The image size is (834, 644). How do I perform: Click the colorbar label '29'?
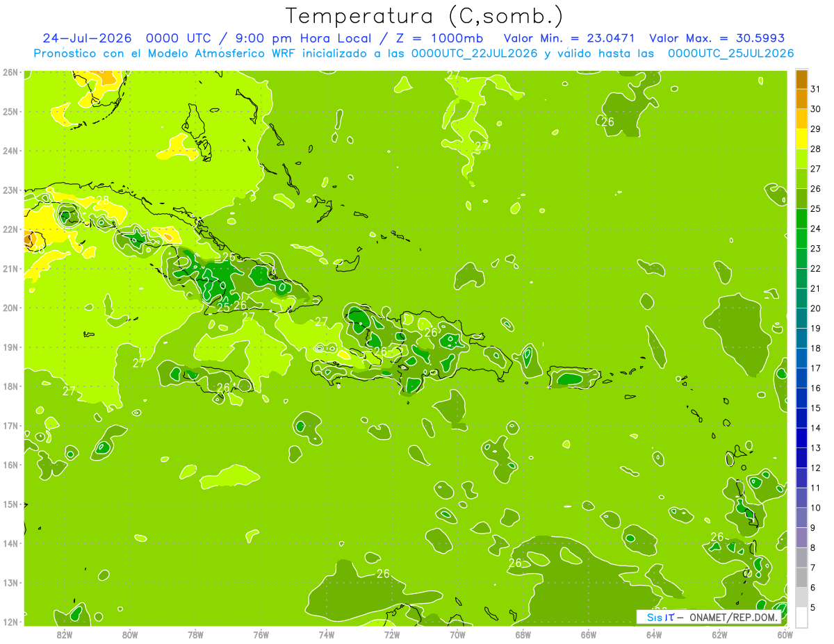pyautogui.click(x=815, y=128)
